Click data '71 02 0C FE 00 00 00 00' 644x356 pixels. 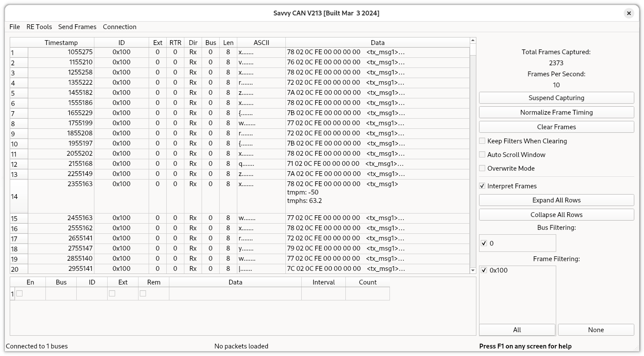323,164
